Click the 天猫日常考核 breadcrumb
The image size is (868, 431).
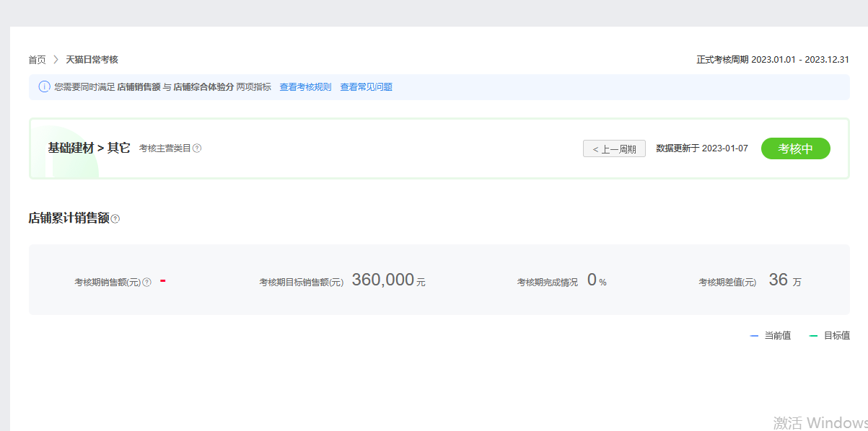click(x=92, y=60)
